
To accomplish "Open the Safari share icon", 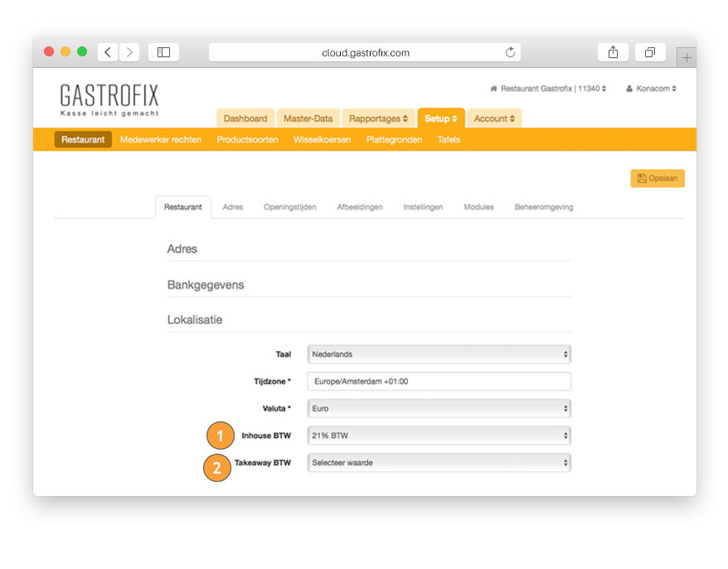I will pos(613,52).
